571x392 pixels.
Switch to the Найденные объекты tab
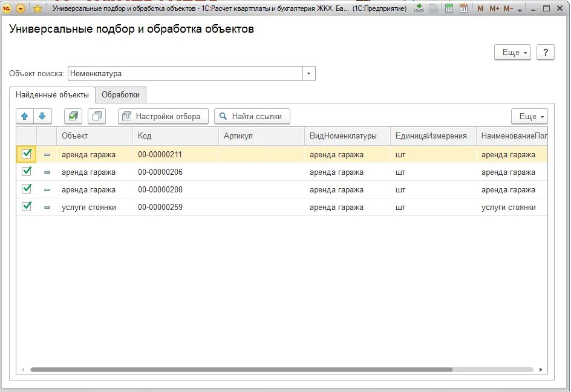[x=52, y=95]
